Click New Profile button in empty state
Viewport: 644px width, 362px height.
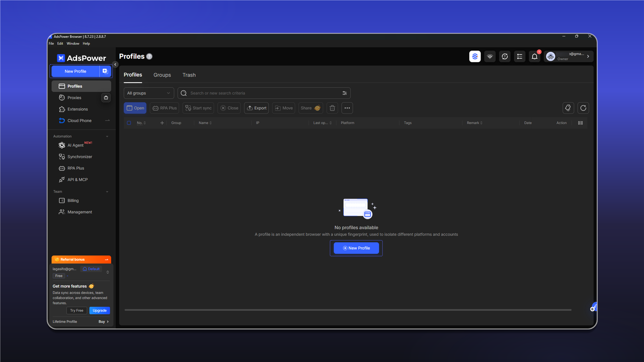pyautogui.click(x=356, y=248)
